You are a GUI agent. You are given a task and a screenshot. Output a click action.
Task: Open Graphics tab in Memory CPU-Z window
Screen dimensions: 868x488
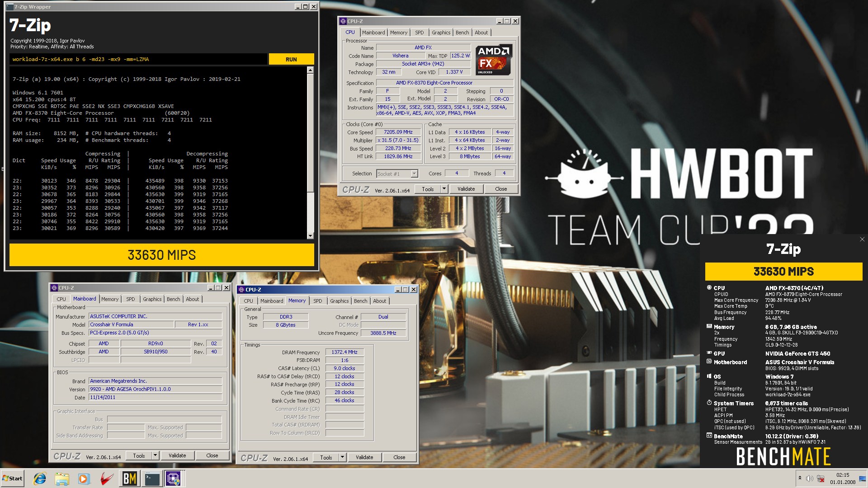339,301
